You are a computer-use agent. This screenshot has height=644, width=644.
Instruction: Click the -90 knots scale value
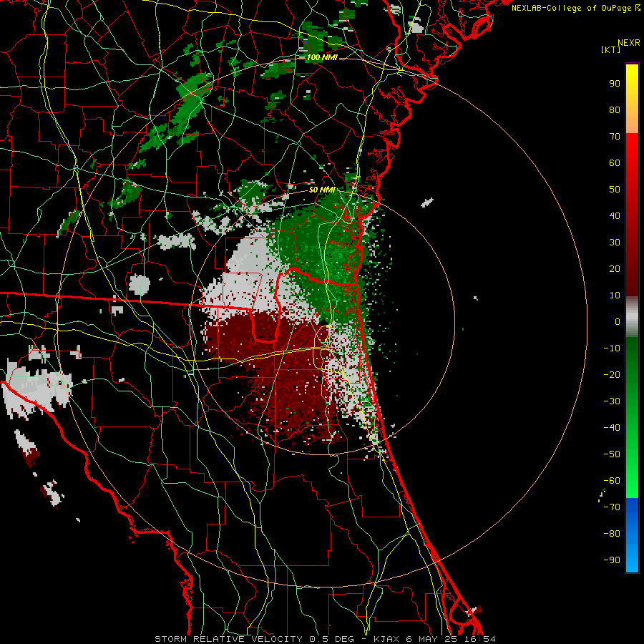coord(612,560)
